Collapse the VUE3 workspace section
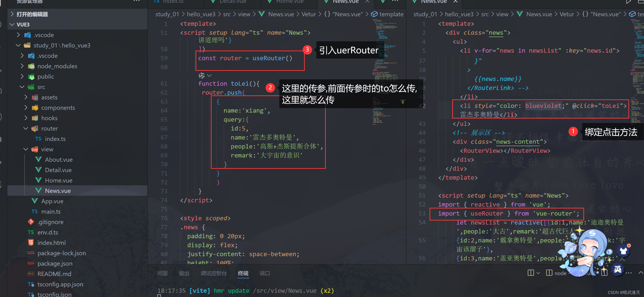 pos(12,25)
